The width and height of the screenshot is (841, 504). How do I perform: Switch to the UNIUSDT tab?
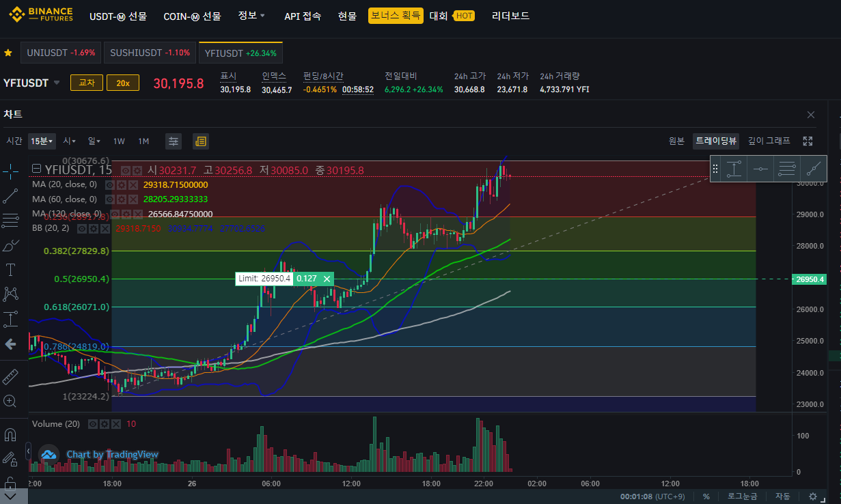[61, 53]
